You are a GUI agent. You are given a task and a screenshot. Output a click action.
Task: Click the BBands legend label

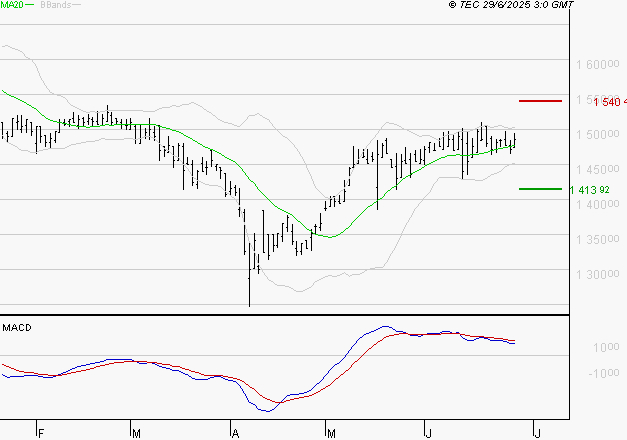[x=56, y=5]
